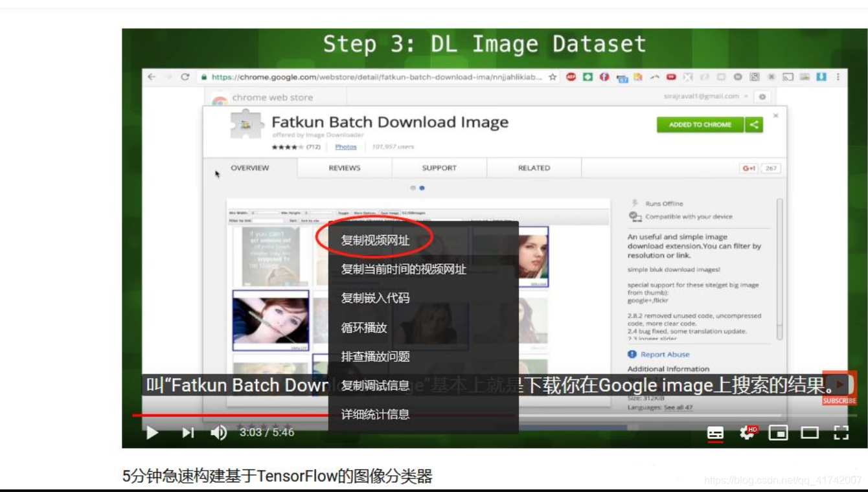
Task: Play the video with the play button
Action: point(152,432)
